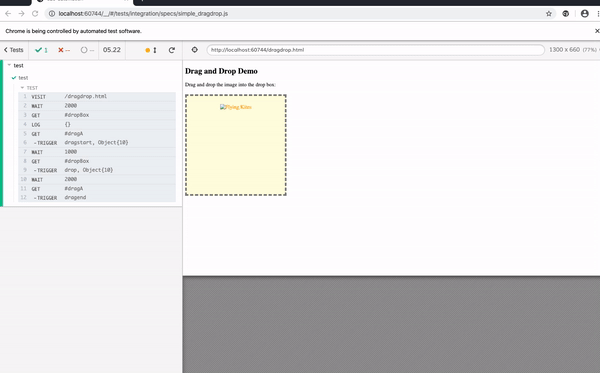Click the browser forward arrow
Image resolution: width=600 pixels, height=373 pixels.
[21, 14]
